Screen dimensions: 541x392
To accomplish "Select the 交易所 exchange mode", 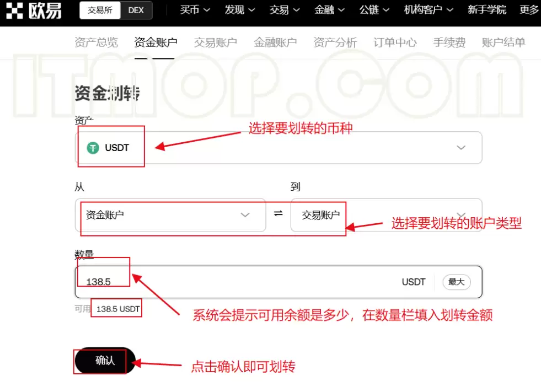I will click(99, 10).
